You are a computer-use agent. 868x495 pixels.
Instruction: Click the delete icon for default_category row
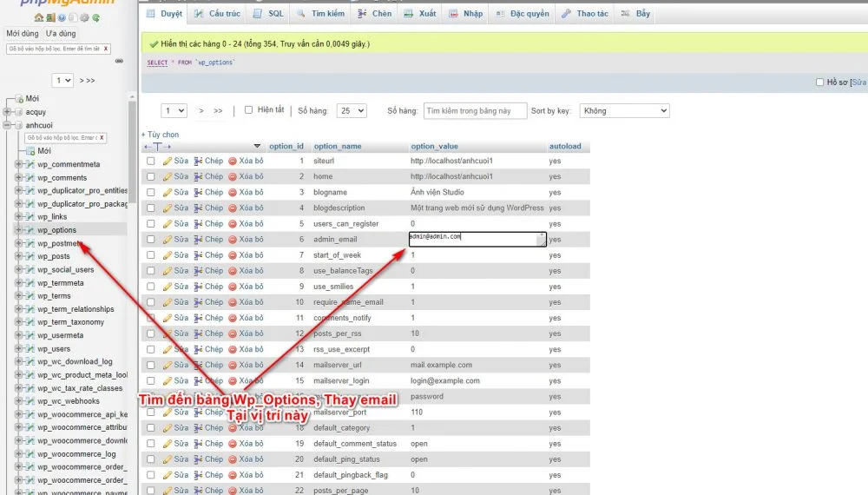(233, 428)
